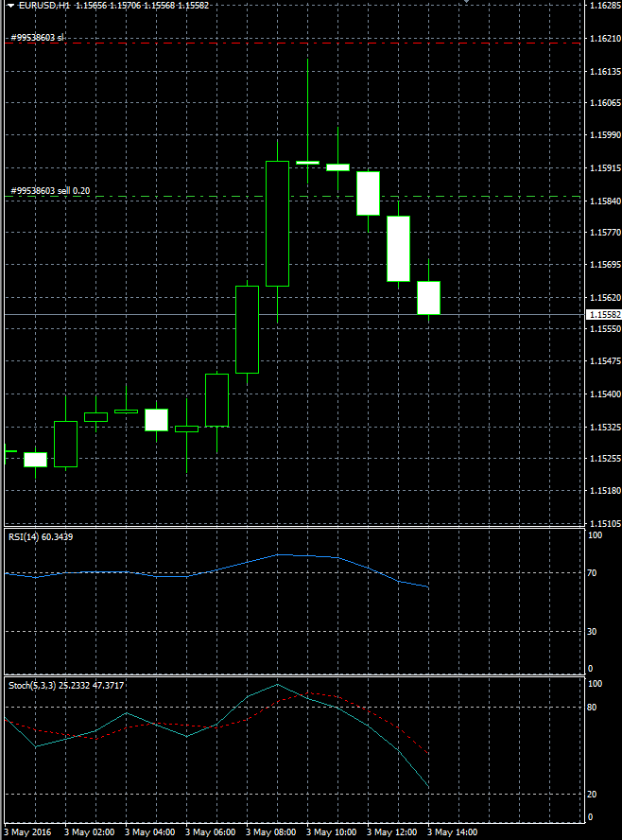Click the 1.15770 price scale label
This screenshot has width=622, height=840.
[605, 233]
